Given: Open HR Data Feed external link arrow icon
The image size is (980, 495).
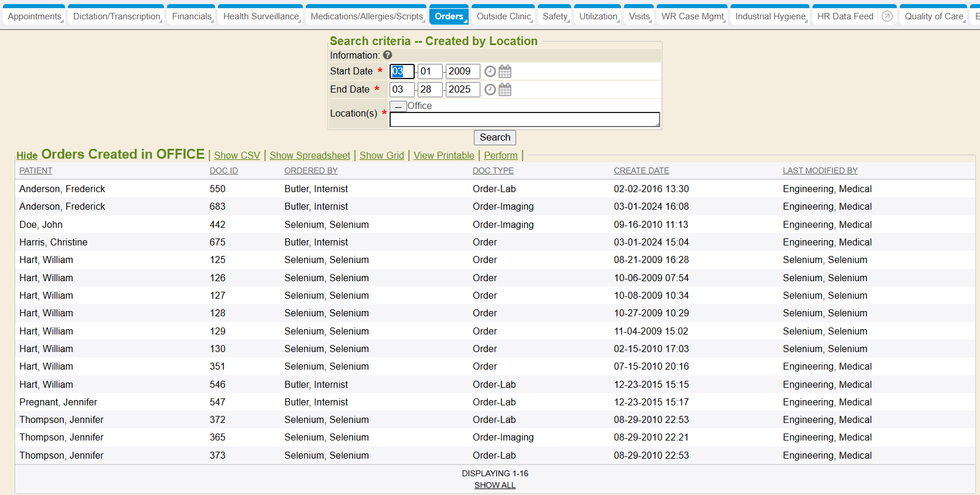Looking at the screenshot, I should pyautogui.click(x=887, y=16).
